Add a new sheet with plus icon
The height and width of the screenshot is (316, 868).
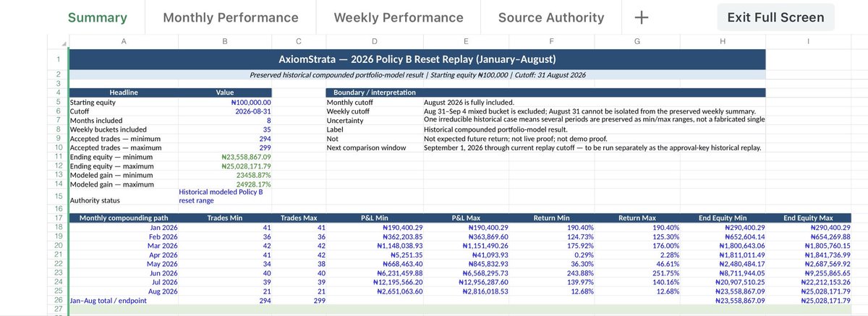(642, 18)
